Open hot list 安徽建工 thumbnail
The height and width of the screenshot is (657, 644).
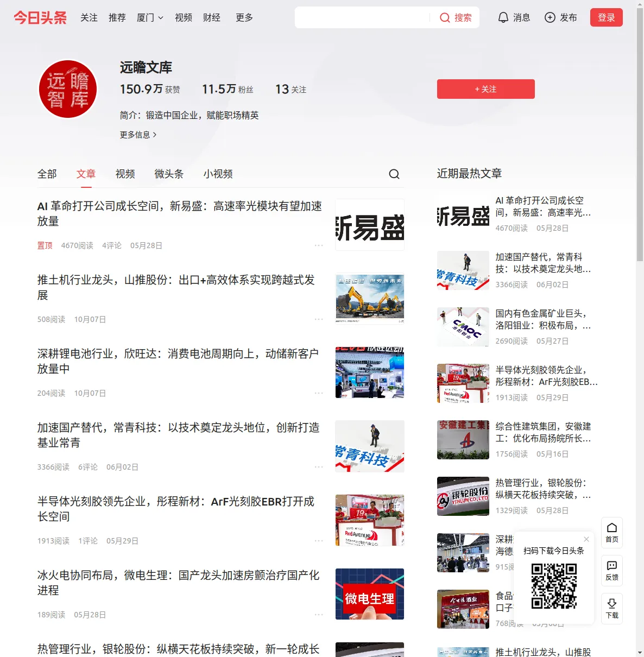(x=463, y=440)
